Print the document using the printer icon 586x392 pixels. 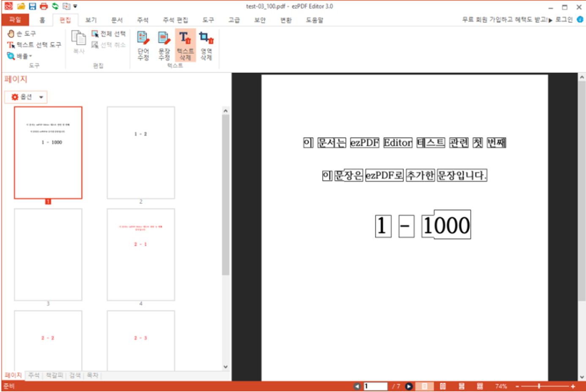point(44,6)
